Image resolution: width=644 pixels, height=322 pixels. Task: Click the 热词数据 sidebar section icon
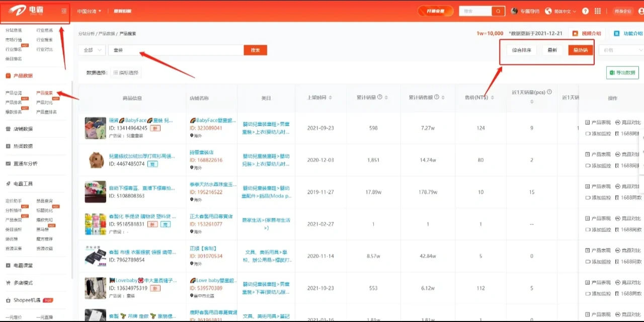click(x=8, y=146)
